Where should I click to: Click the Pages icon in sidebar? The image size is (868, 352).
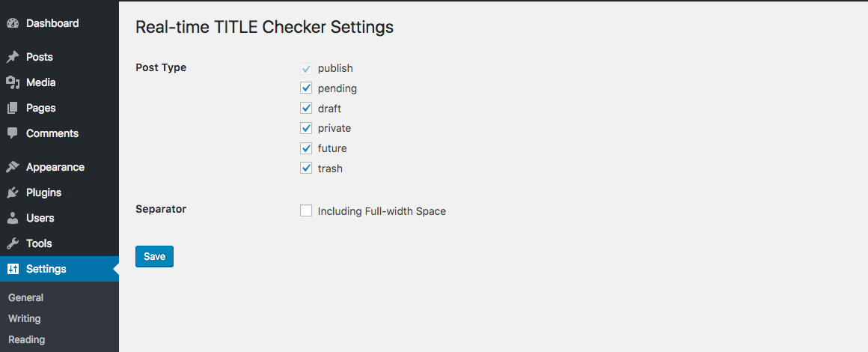(12, 108)
